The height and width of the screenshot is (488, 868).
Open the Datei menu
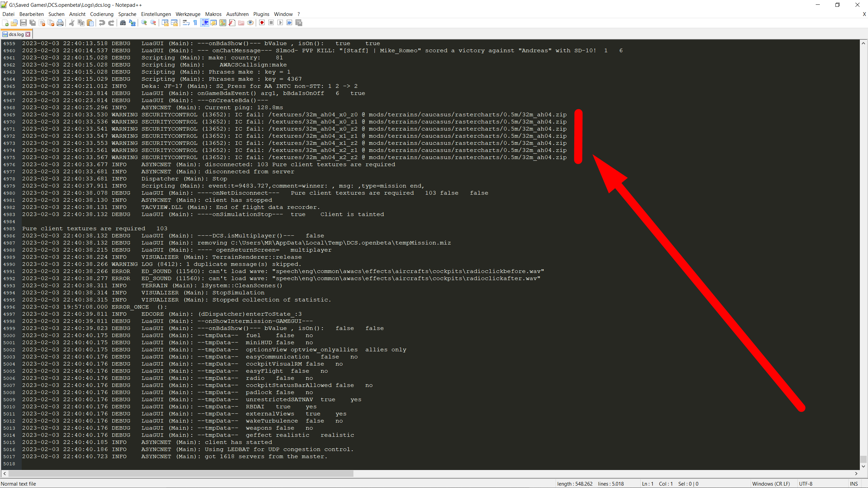tap(8, 14)
